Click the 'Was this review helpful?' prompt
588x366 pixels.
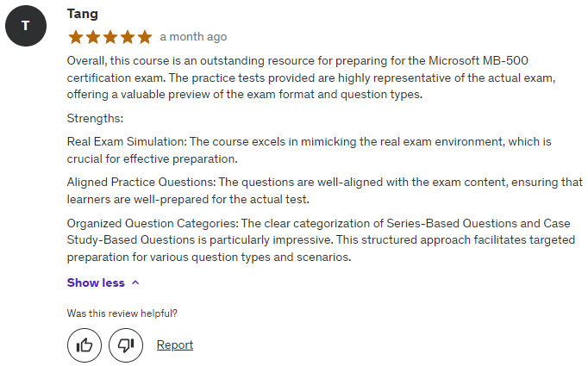pyautogui.click(x=122, y=313)
